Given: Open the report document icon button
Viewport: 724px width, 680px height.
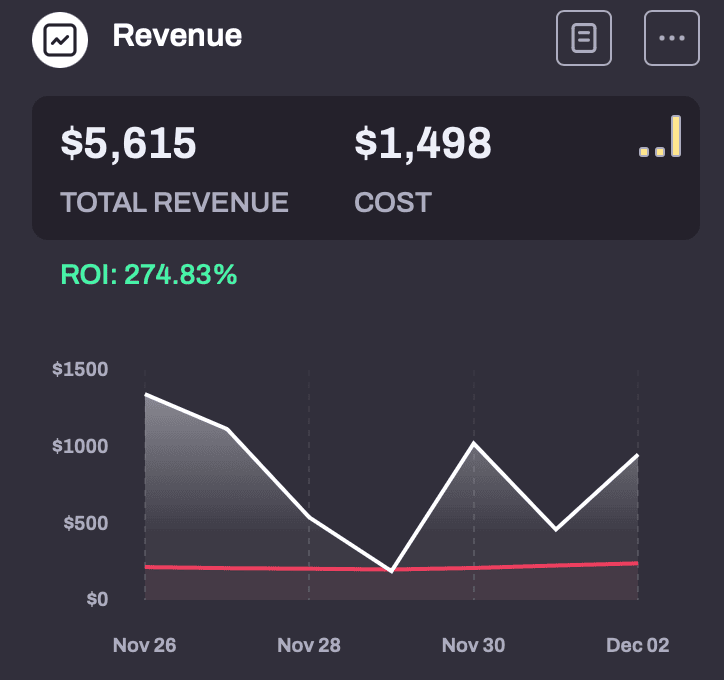Looking at the screenshot, I should 584,38.
